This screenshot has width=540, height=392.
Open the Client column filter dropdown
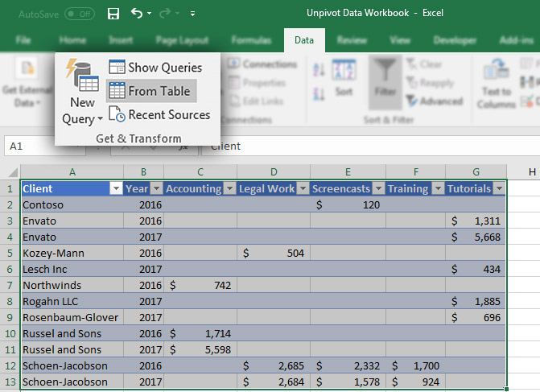[x=116, y=188]
